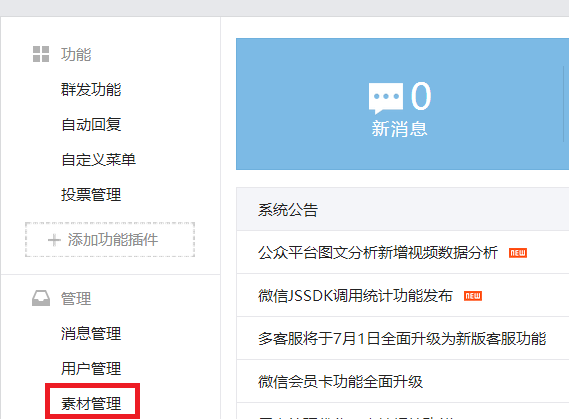
Task: Click the new badge beside 公众平台图文分析新增视频数据分析
Action: [518, 253]
